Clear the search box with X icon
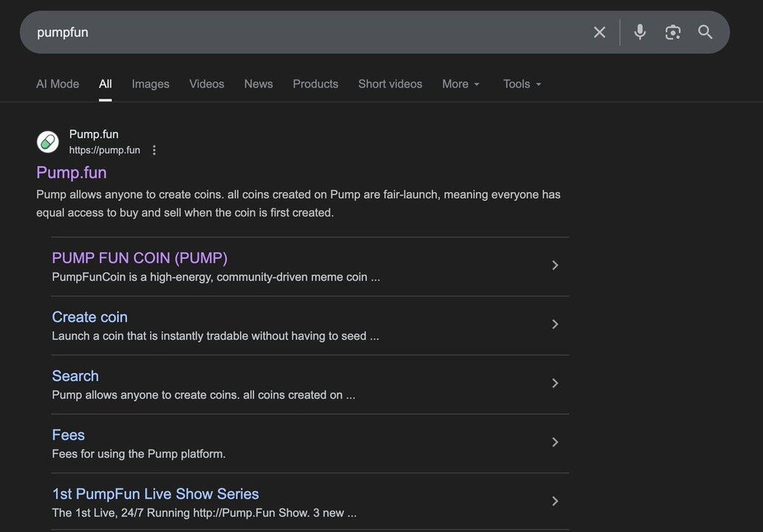Viewport: 763px width, 532px height. pos(600,32)
